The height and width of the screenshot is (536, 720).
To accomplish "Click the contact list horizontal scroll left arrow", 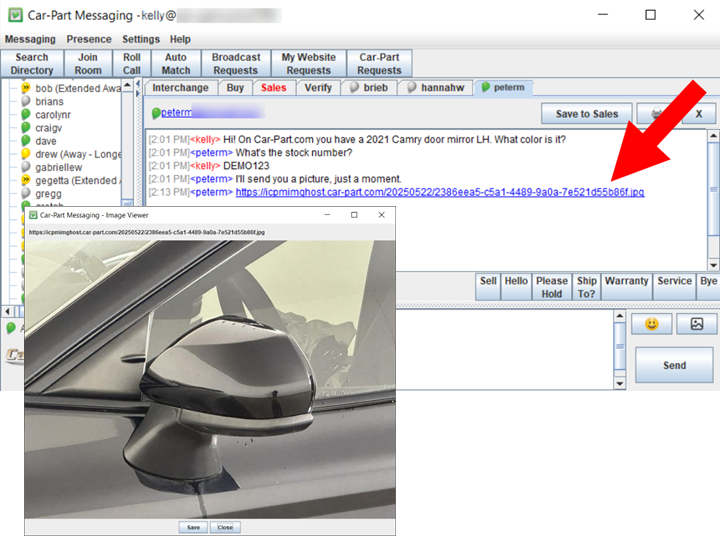I will coord(7,311).
